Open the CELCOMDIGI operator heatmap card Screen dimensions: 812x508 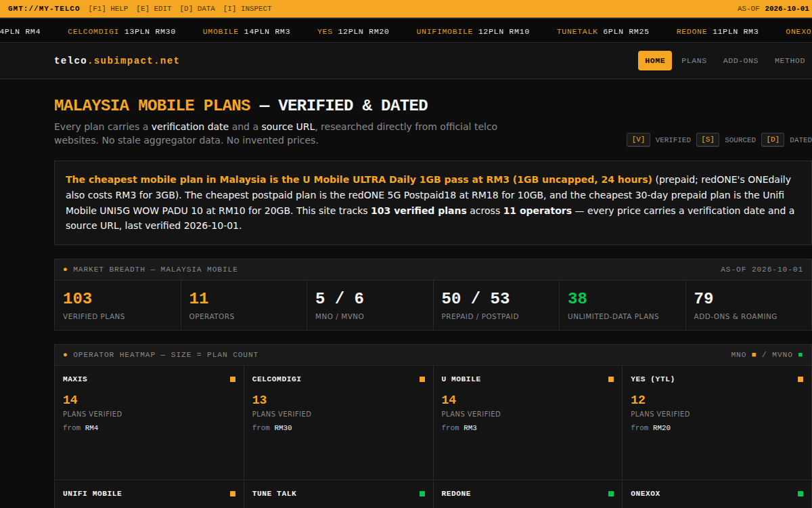click(x=338, y=423)
